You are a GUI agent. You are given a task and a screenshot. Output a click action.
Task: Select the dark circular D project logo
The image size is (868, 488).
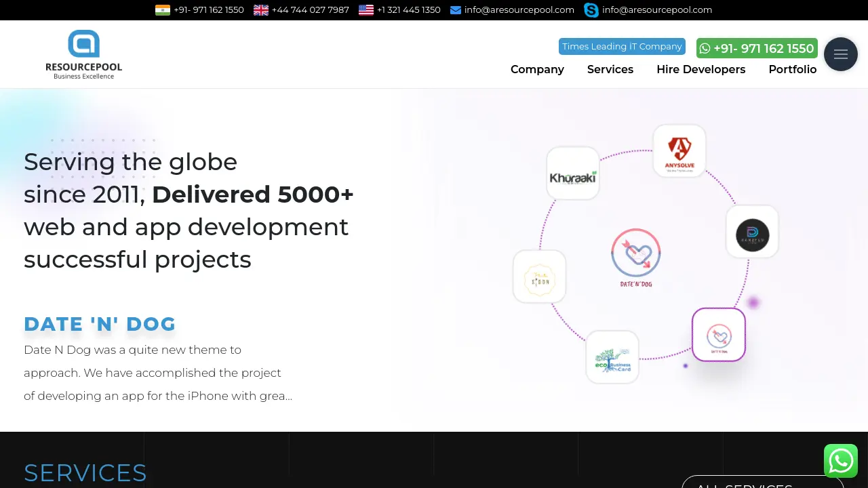(x=752, y=231)
